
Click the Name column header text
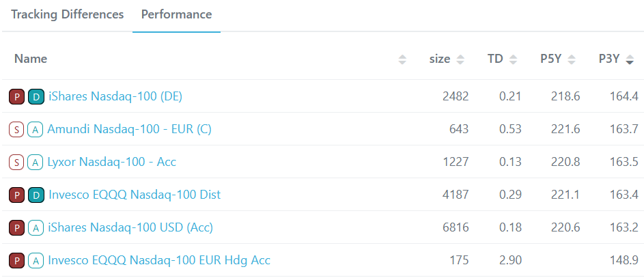(31, 59)
